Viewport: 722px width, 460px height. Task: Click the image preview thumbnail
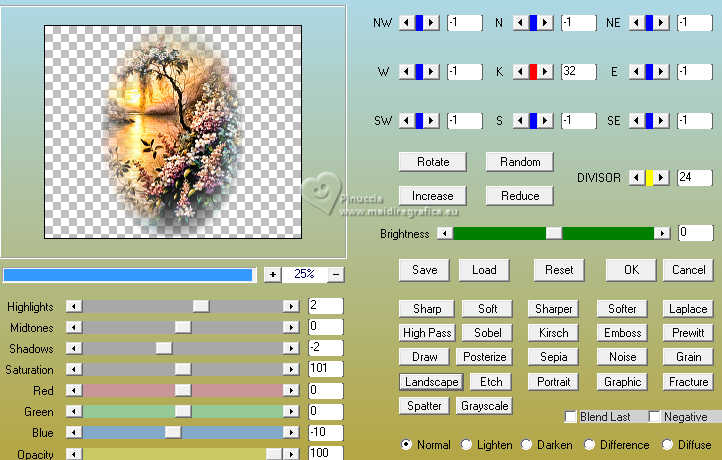pyautogui.click(x=173, y=132)
